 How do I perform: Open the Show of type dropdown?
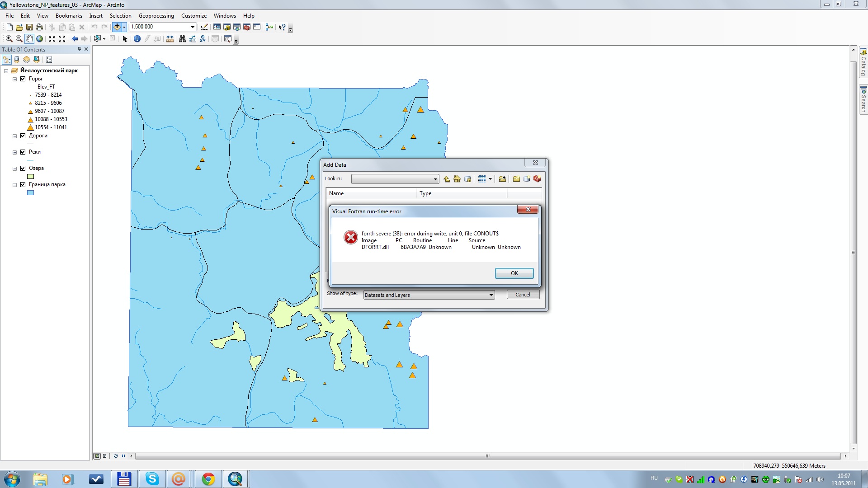(491, 295)
